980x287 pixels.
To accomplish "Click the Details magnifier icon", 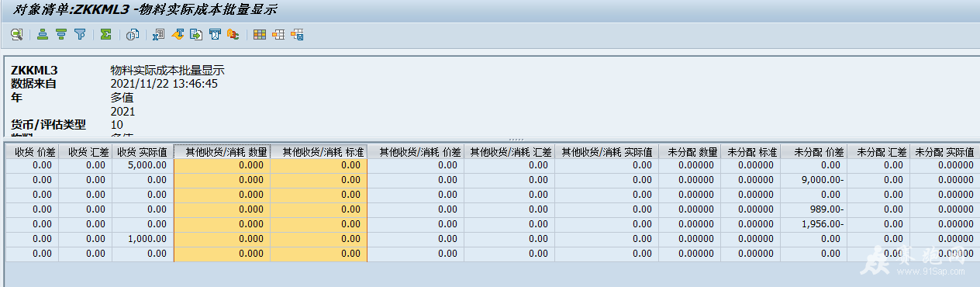I will (16, 35).
